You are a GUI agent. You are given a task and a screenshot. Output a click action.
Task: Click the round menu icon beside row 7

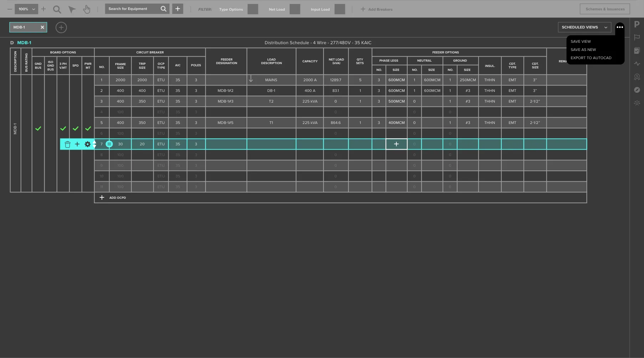(x=109, y=144)
